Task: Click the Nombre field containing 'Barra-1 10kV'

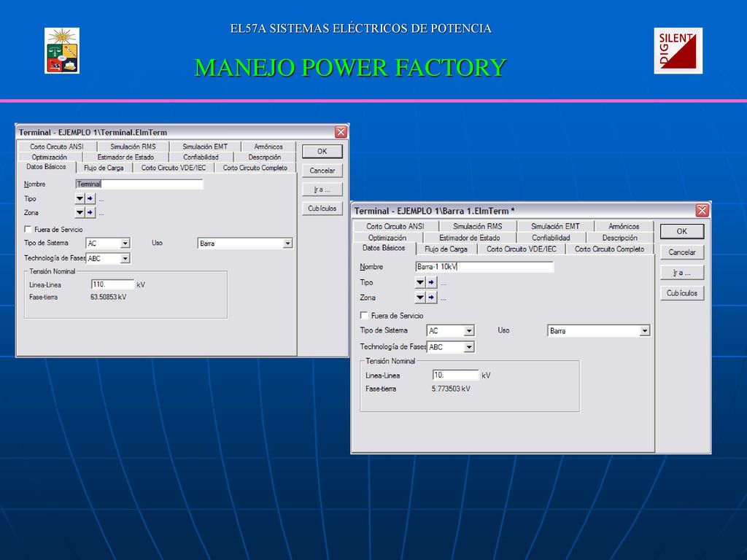Action: tap(484, 267)
